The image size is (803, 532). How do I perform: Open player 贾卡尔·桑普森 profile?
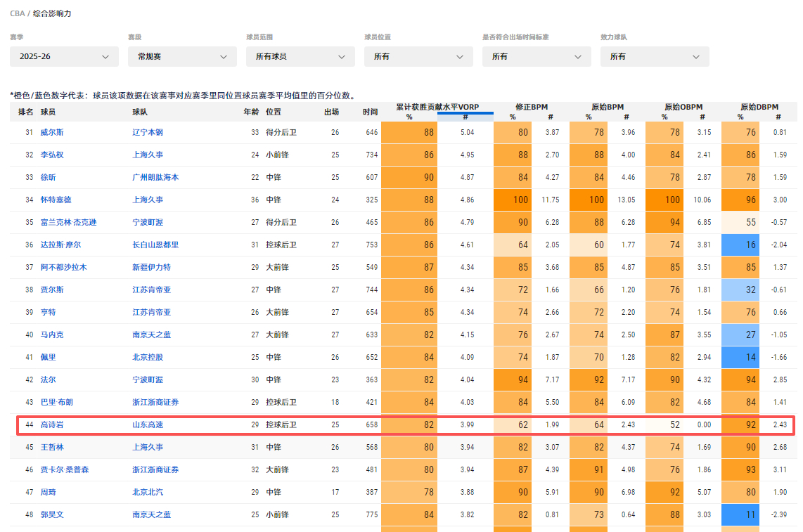(65, 470)
